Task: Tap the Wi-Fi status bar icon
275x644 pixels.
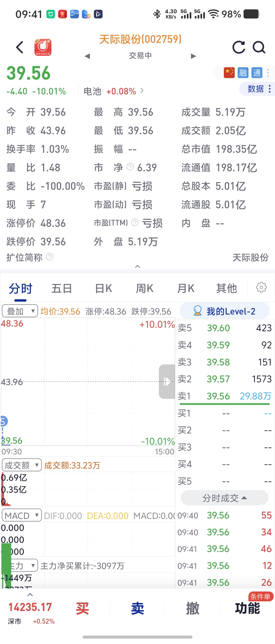Action: [x=214, y=14]
